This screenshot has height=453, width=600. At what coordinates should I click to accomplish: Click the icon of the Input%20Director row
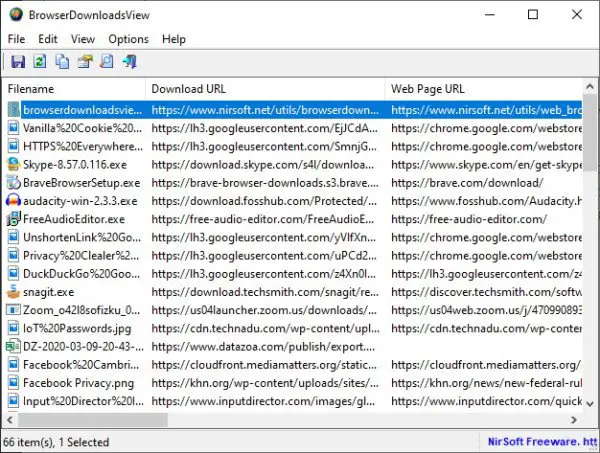[x=13, y=401]
